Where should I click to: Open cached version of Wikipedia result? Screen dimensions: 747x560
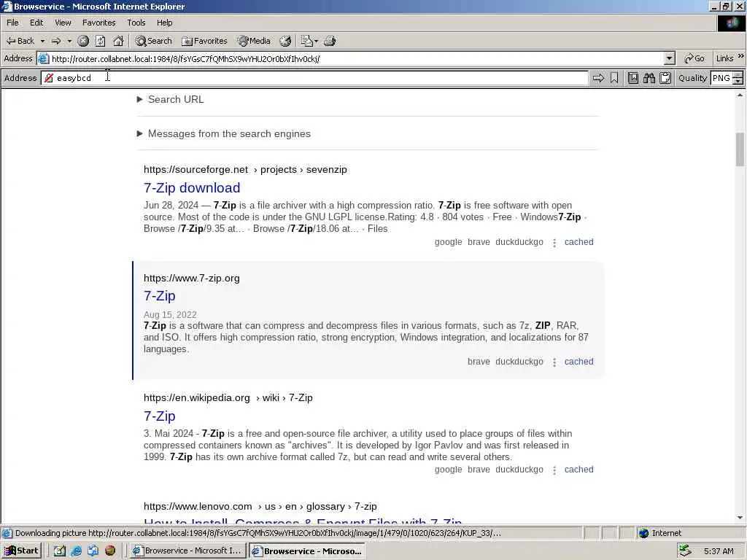point(578,470)
